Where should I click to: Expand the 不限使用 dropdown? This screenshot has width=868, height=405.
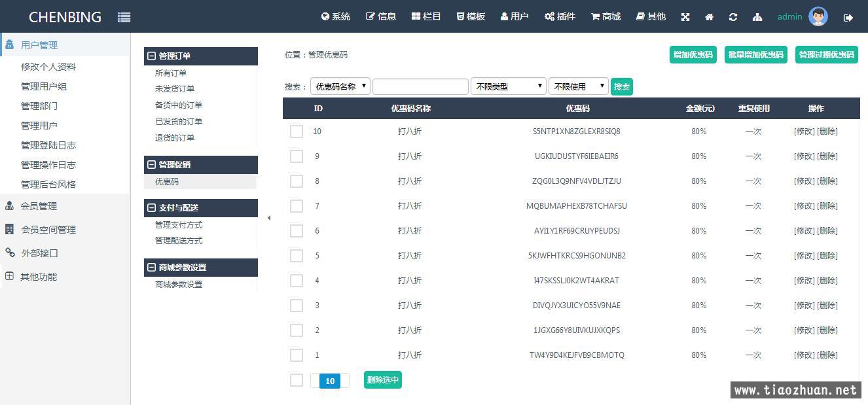(578, 86)
